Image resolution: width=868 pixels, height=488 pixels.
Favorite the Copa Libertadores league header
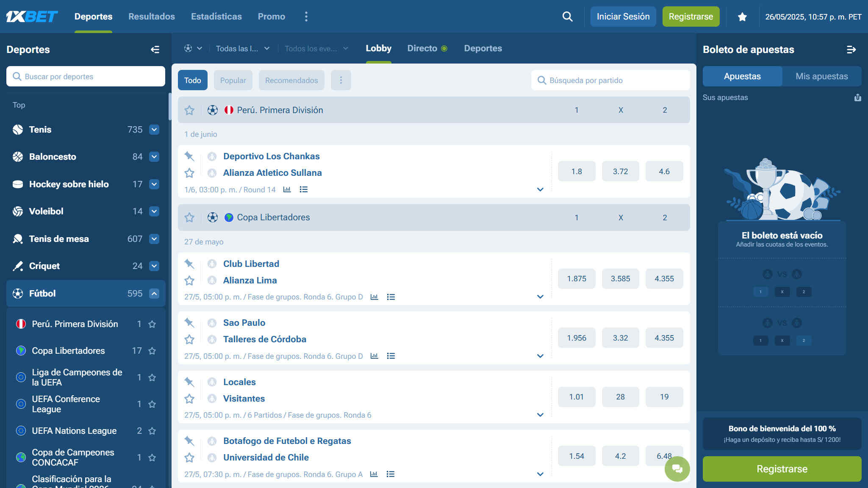189,217
